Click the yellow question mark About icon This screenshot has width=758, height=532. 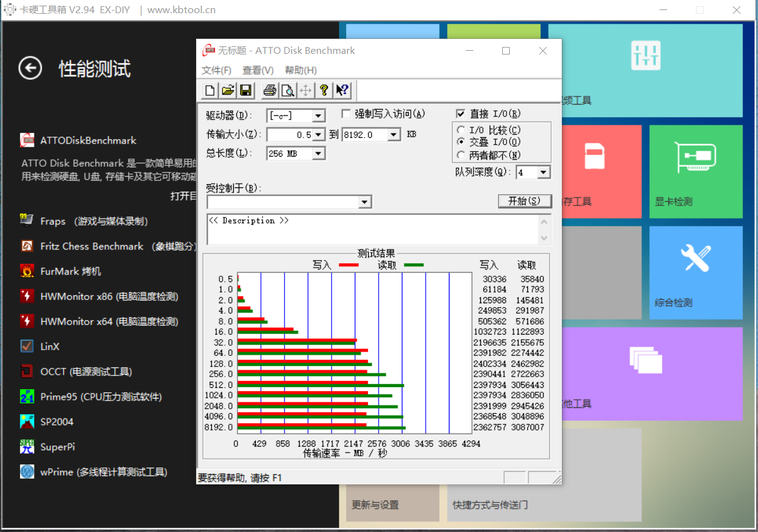(324, 90)
